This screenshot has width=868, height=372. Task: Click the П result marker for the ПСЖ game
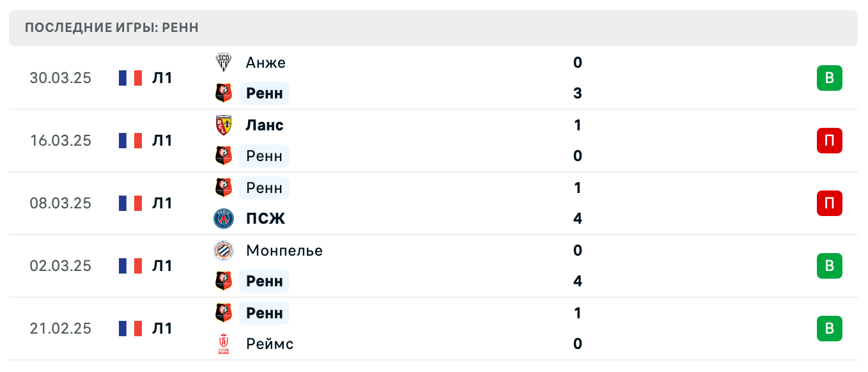pyautogui.click(x=830, y=203)
